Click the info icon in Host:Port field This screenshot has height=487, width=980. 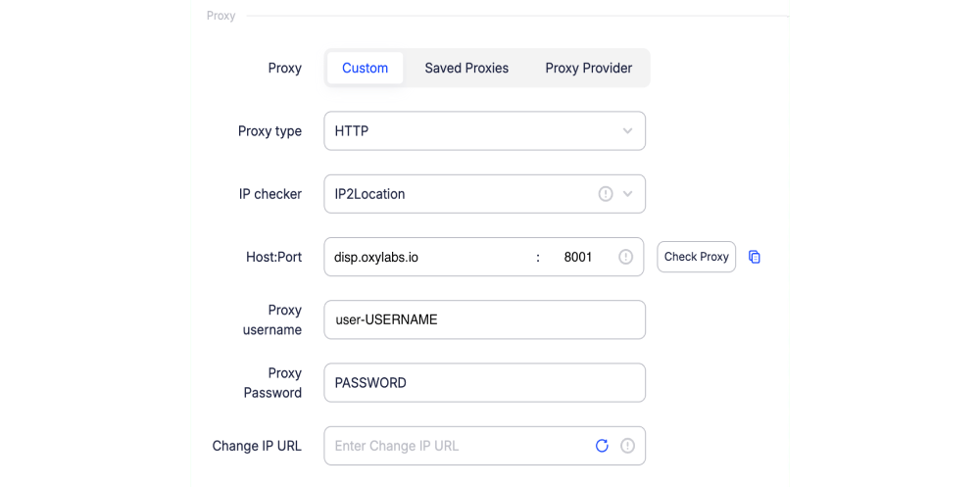625,257
